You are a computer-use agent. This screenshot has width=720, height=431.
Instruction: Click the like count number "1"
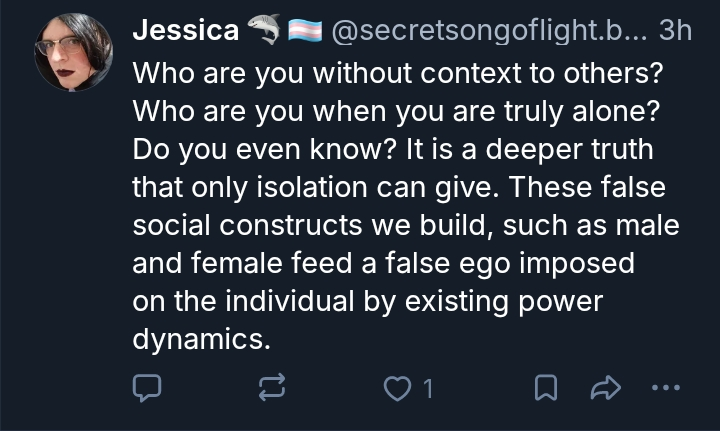click(428, 389)
